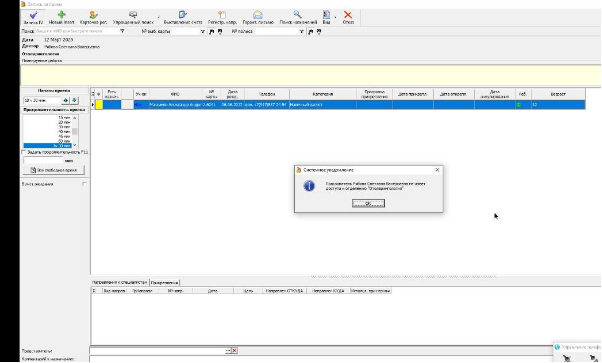Image resolution: width=602 pixels, height=363 pixels.
Task: Click the ФИО column header
Action: [x=175, y=94]
